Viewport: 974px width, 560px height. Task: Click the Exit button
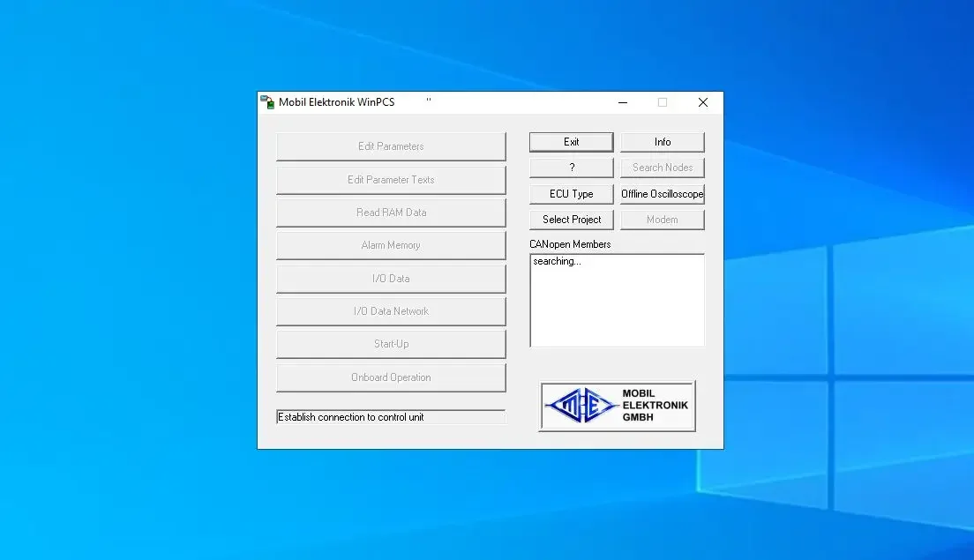click(x=571, y=141)
